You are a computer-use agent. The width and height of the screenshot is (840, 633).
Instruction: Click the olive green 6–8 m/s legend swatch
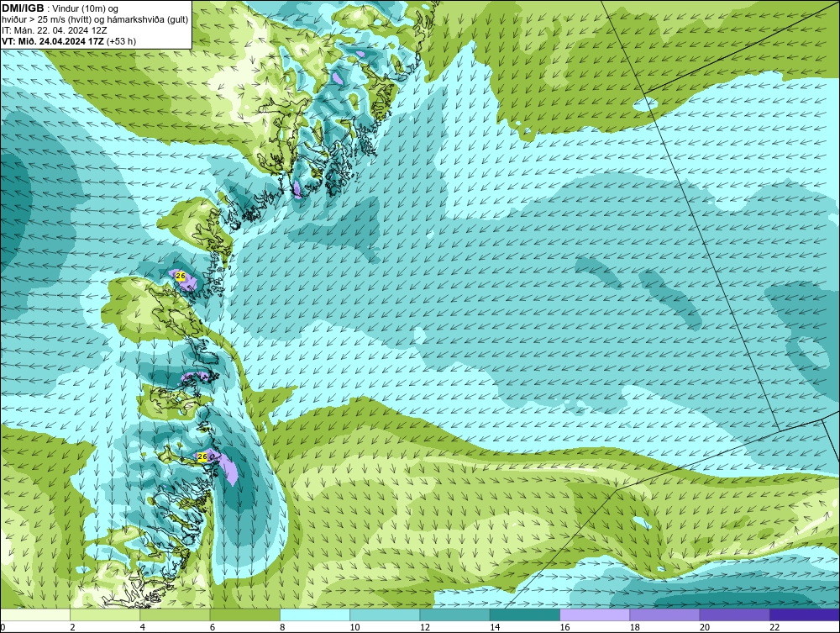click(244, 615)
